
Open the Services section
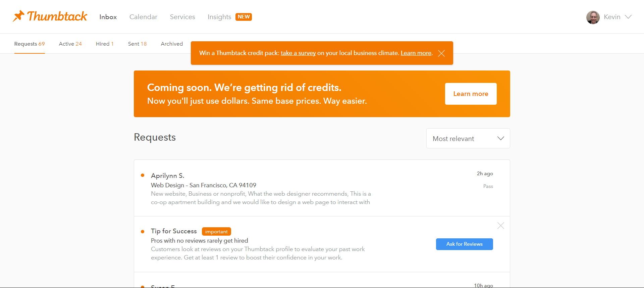pyautogui.click(x=182, y=17)
